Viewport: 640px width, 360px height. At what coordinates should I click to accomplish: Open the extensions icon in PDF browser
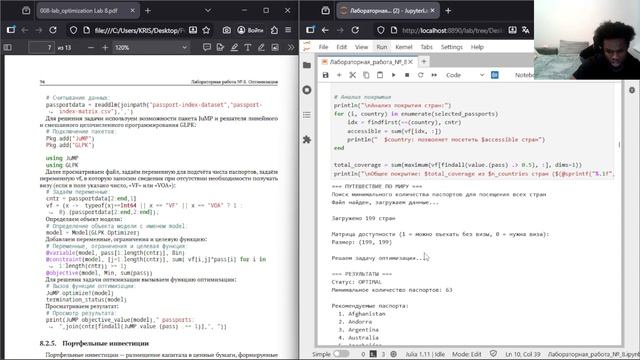pos(274,30)
